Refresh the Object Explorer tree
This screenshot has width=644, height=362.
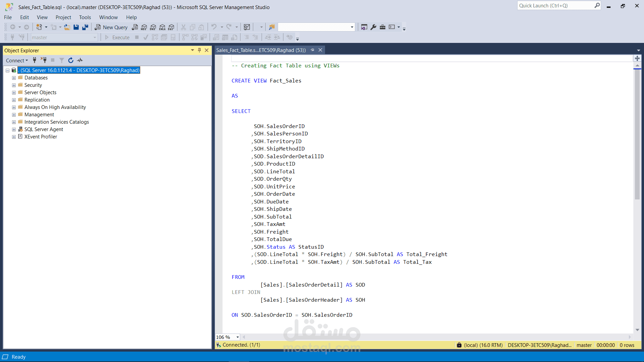coord(71,60)
